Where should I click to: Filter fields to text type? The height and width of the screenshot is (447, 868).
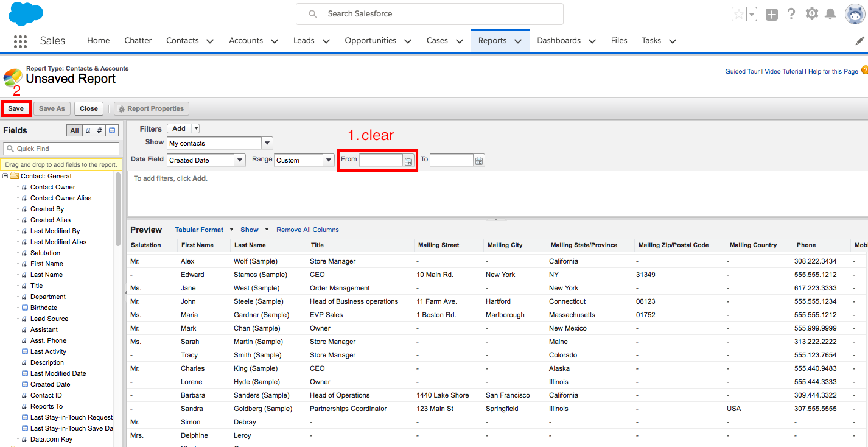pos(88,130)
